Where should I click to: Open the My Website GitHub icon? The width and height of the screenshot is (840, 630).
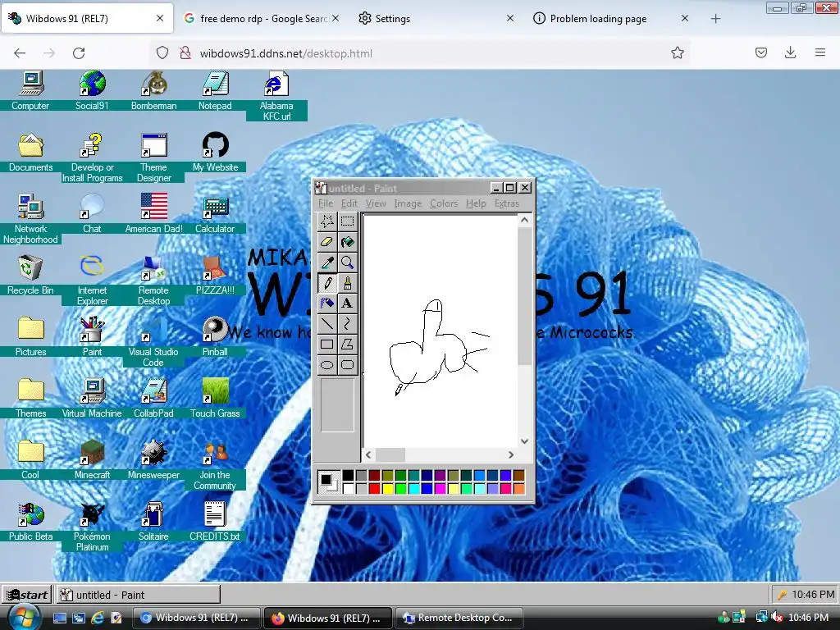215,152
